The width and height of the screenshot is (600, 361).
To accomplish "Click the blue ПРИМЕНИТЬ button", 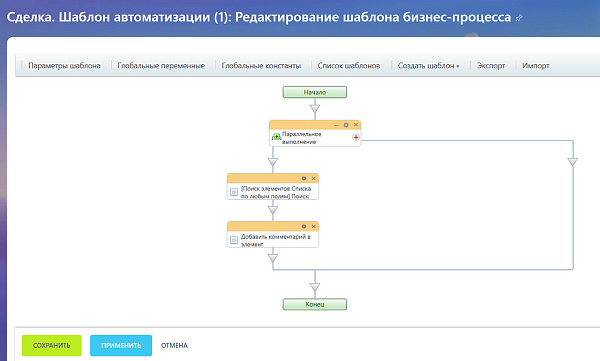I will [x=121, y=345].
